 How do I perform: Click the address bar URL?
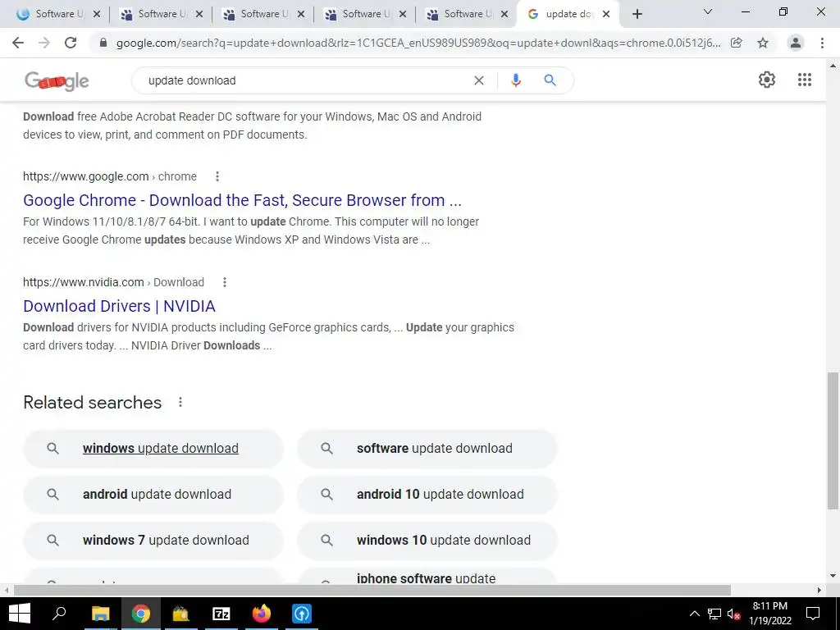point(418,43)
